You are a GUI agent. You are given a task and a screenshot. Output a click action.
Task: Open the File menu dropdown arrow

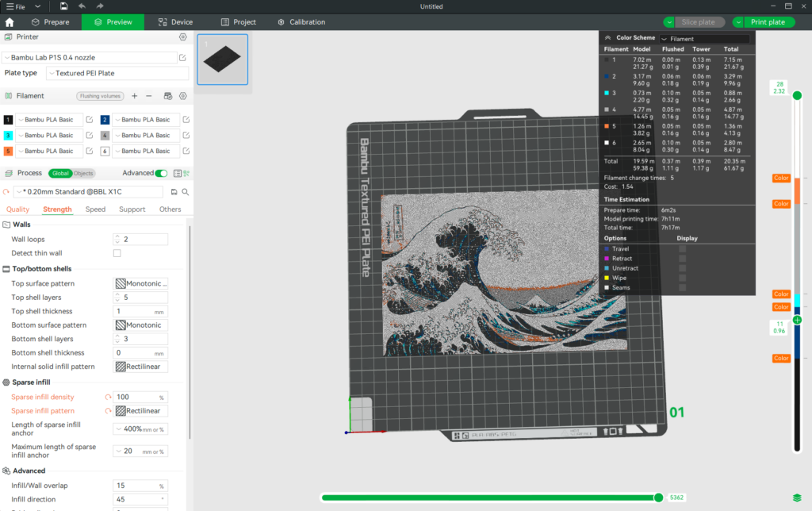point(37,6)
